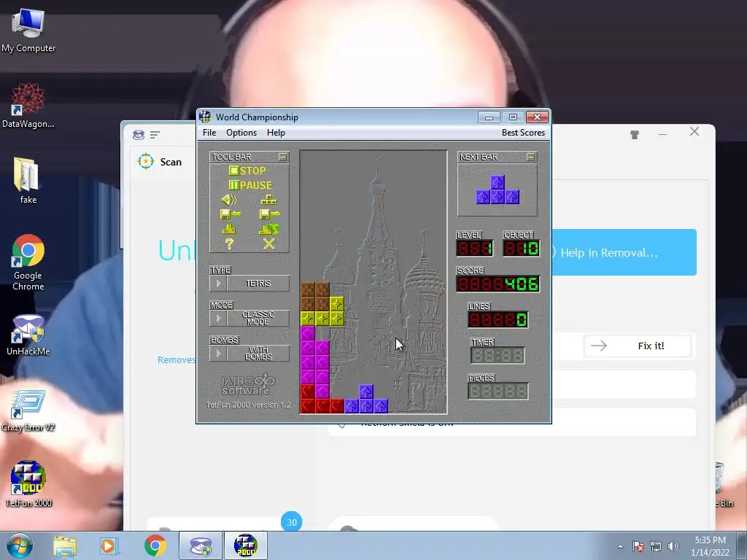Select Crazy Error V2 desktop shortcut
Screen dimensions: 747x560
tap(28, 411)
